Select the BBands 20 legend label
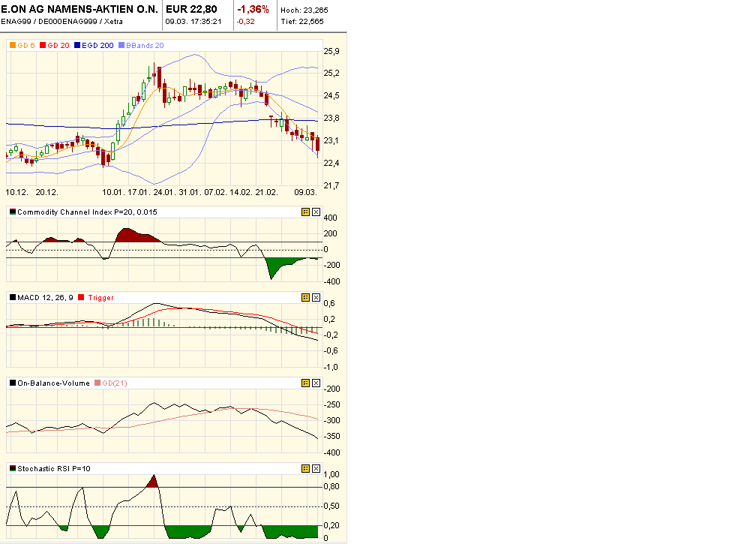 145,45
